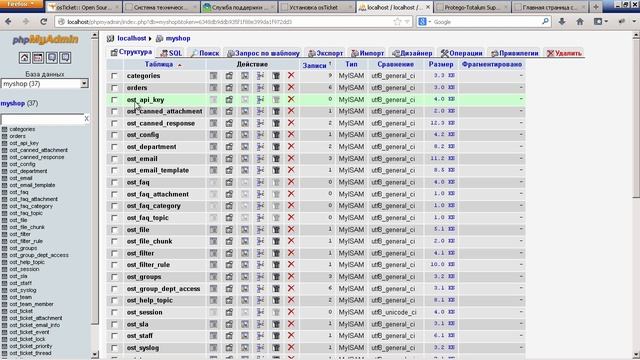Image resolution: width=640 pixels, height=360 pixels.
Task: Clear the sidebar filter with X
Action: 87,118
